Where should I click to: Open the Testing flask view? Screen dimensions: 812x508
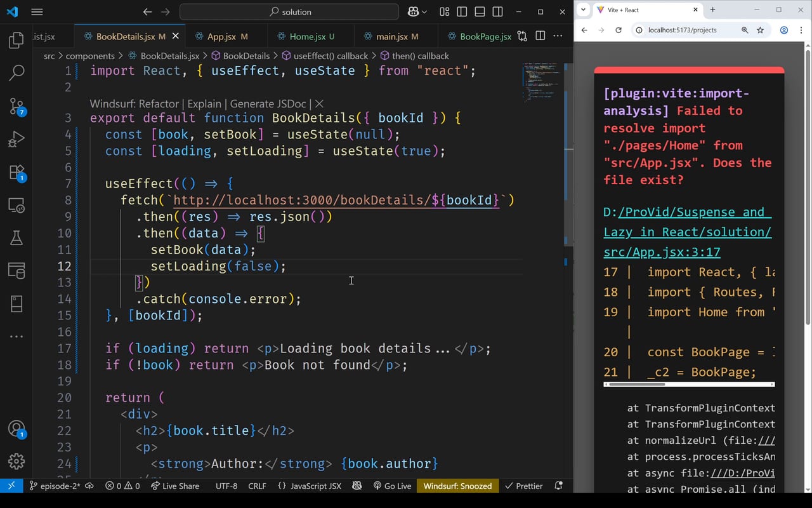tap(16, 238)
